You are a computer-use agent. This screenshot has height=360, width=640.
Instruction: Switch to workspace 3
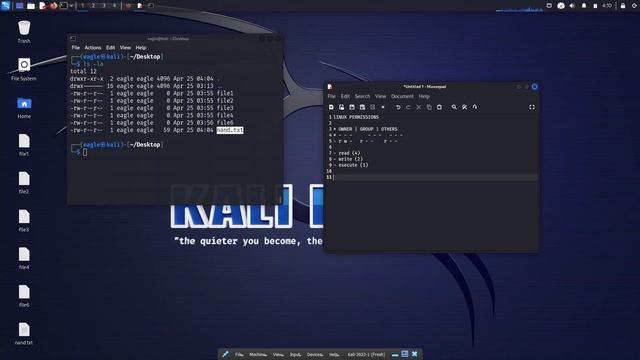(x=104, y=6)
